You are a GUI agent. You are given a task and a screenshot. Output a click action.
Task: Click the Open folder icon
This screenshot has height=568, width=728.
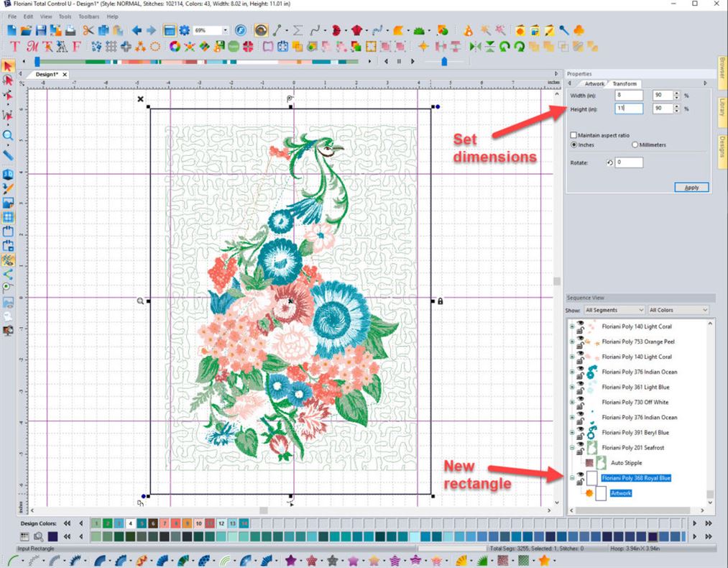point(26,30)
